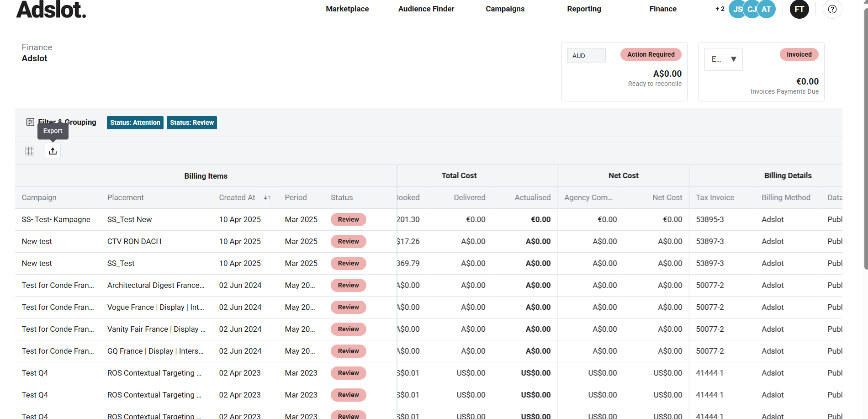Click the Adslot logo

coord(51,10)
